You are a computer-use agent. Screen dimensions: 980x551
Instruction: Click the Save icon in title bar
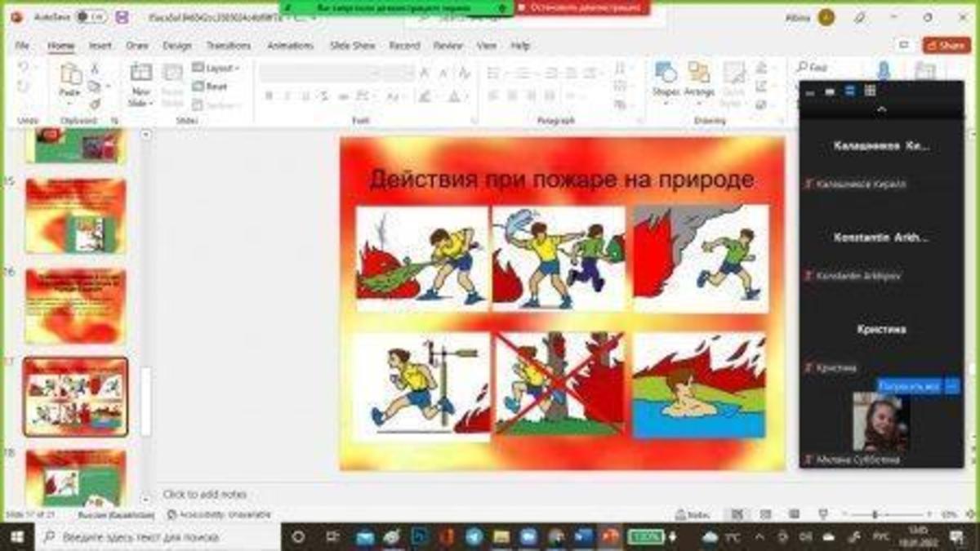(122, 17)
